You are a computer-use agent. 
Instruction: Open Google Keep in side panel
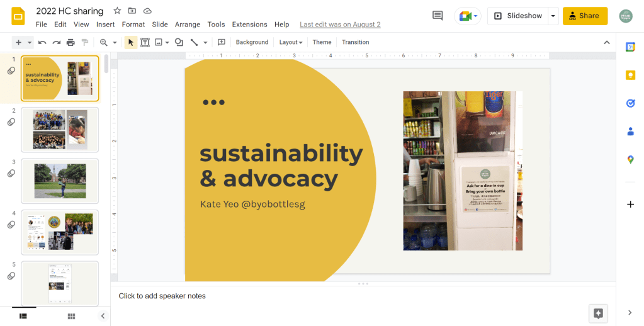[x=630, y=75]
